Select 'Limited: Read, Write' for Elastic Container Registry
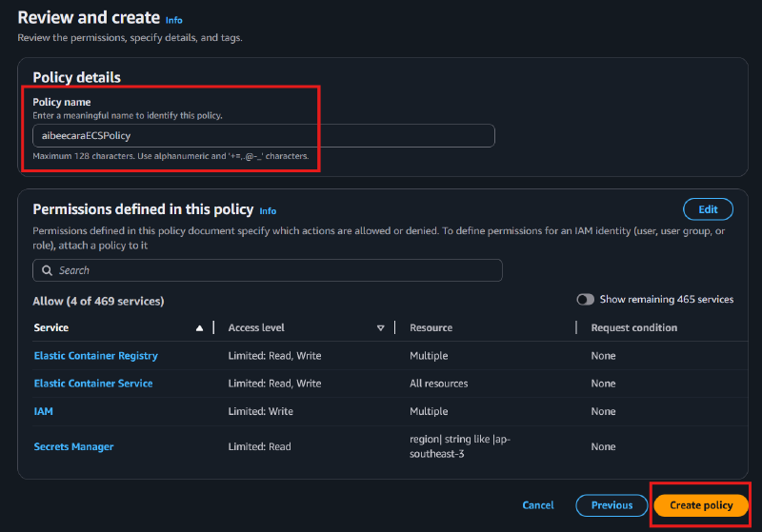This screenshot has width=762, height=532. pos(274,356)
